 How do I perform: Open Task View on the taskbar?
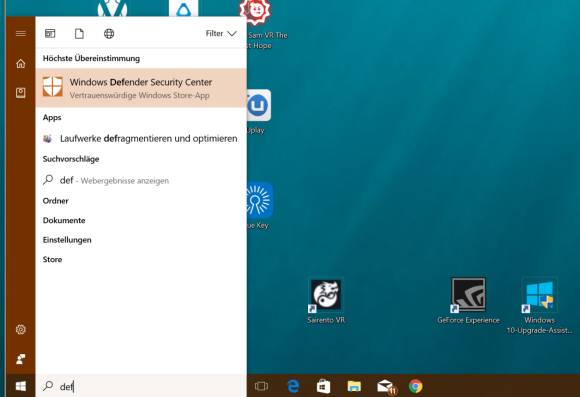pos(261,386)
